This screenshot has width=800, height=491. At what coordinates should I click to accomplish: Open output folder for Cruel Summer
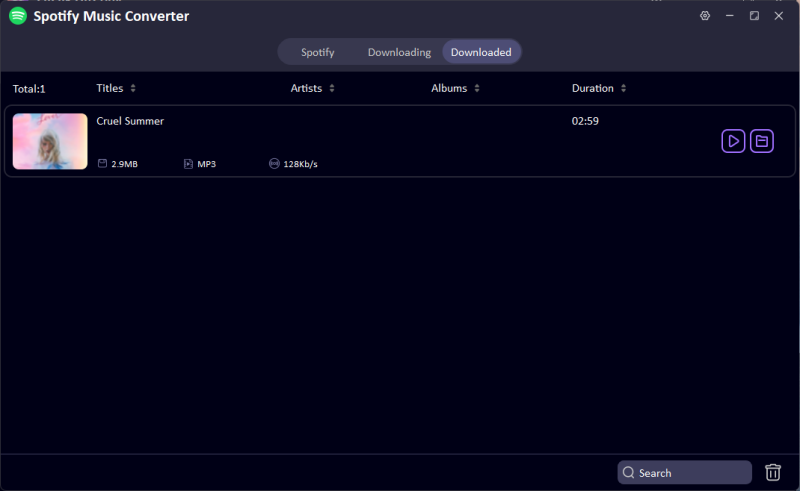pos(762,141)
